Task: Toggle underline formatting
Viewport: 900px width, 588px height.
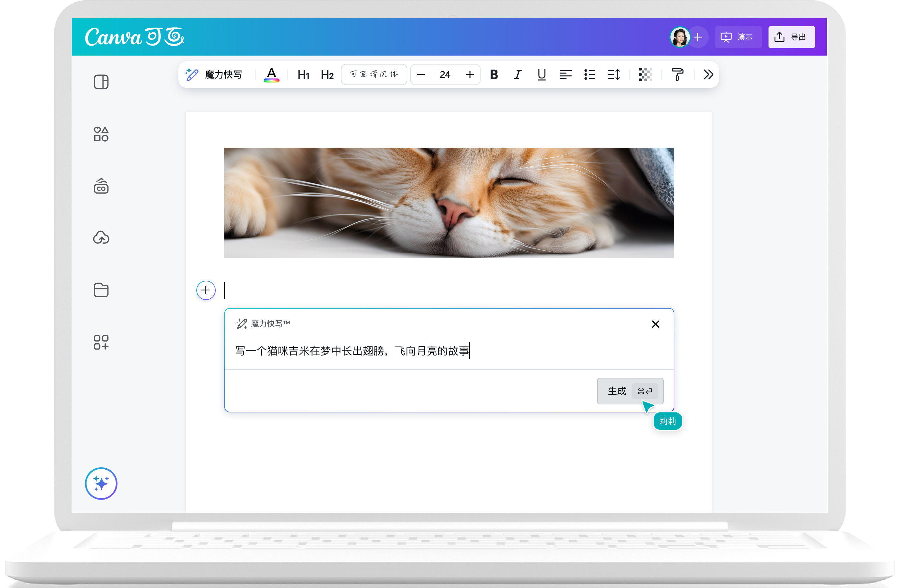Action: tap(542, 74)
